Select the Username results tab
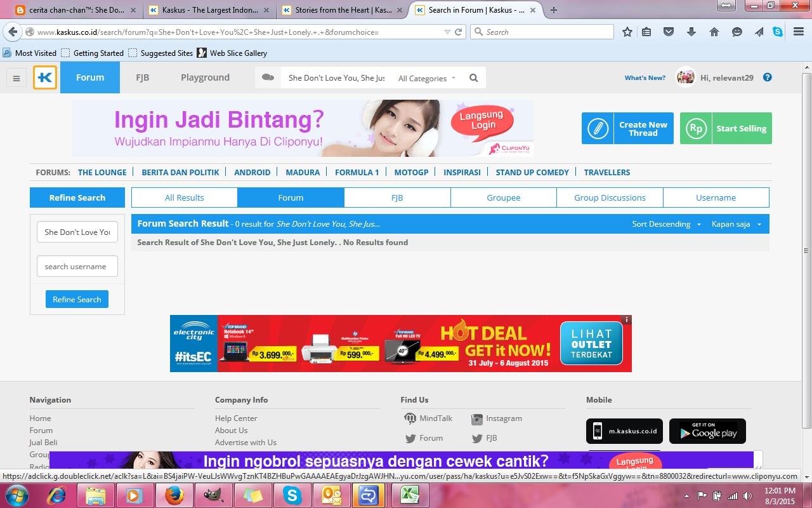 (716, 197)
